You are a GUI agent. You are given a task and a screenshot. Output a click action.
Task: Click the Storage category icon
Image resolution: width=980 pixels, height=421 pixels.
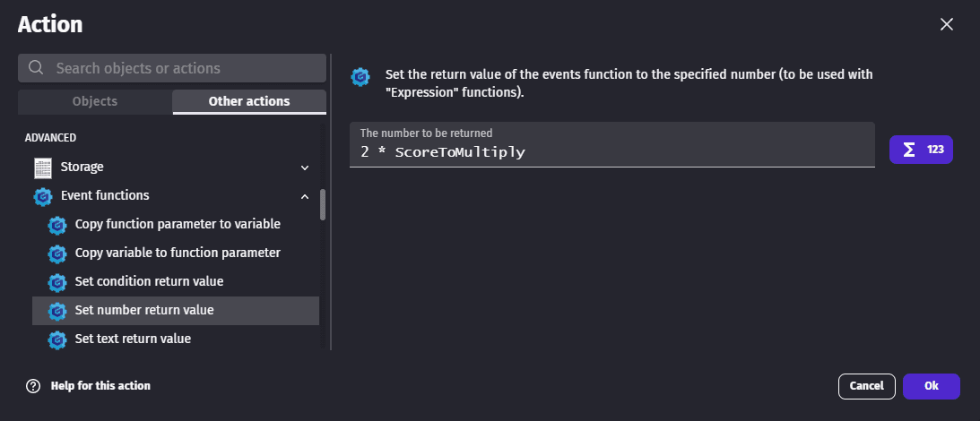[42, 168]
